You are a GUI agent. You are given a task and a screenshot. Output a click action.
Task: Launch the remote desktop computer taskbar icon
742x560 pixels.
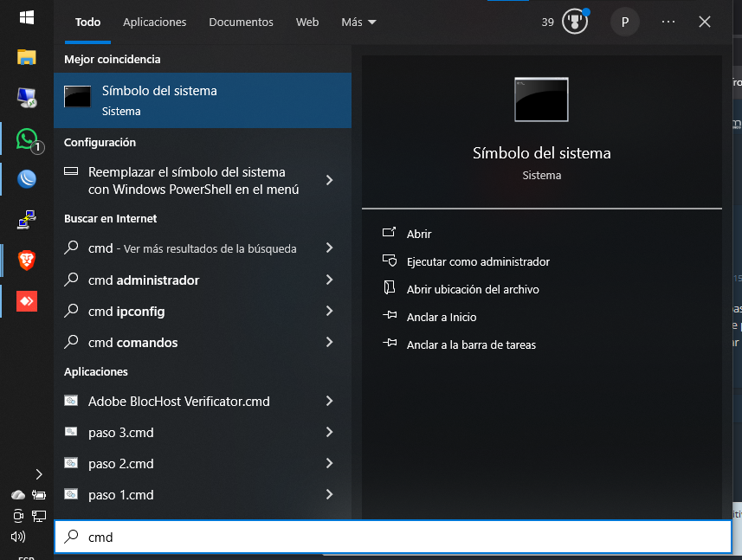[27, 98]
